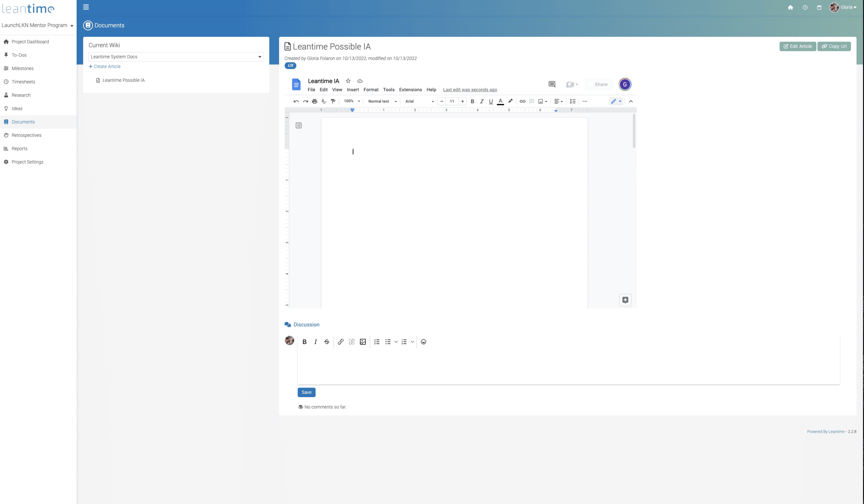Open the text color picker in Docs
Screen dimensions: 864x504
(500, 102)
